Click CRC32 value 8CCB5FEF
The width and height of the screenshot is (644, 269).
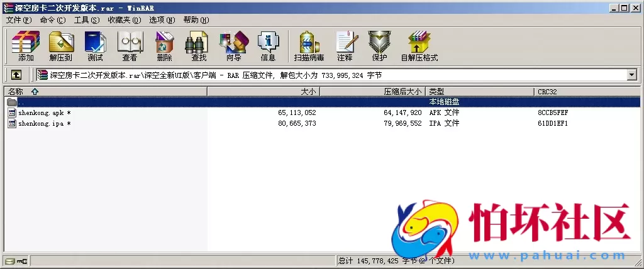[553, 113]
